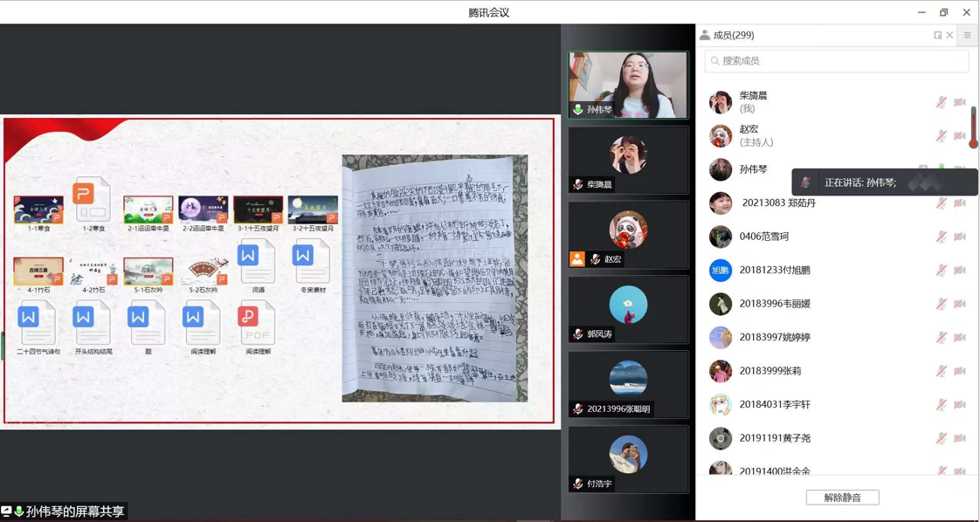The image size is (980, 522).
Task: Click the 1-2寒食 presentation file icon
Action: click(93, 200)
